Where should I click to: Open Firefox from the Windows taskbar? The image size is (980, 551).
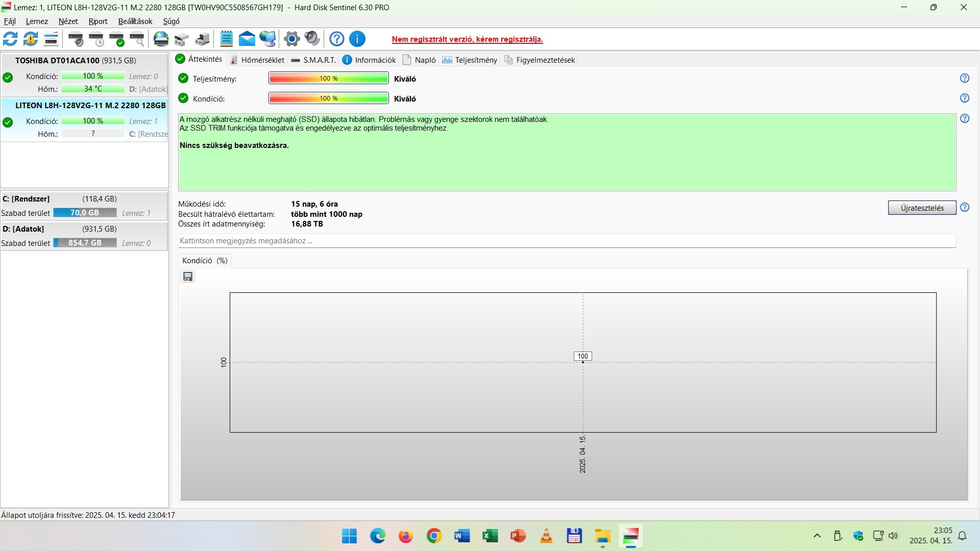pos(406,536)
